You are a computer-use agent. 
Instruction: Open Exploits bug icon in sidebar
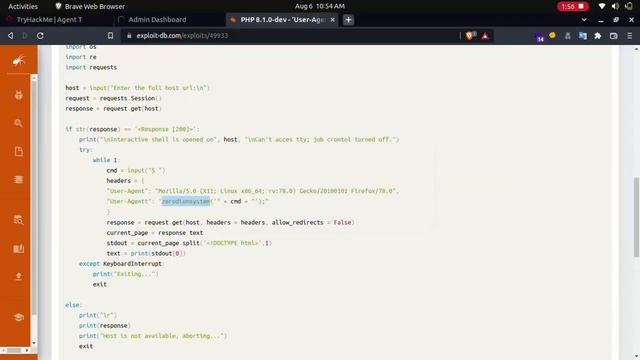(x=18, y=95)
